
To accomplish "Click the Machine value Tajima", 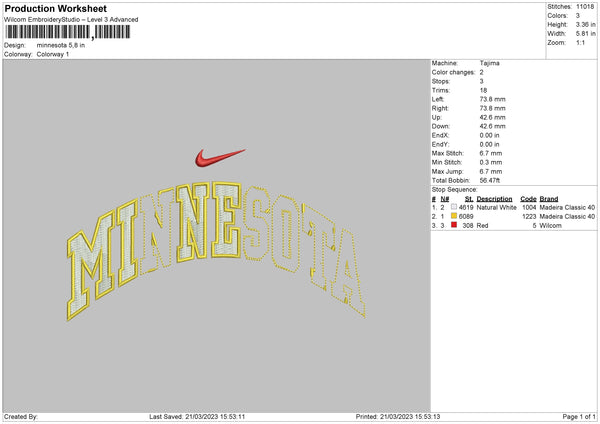I will pyautogui.click(x=489, y=63).
